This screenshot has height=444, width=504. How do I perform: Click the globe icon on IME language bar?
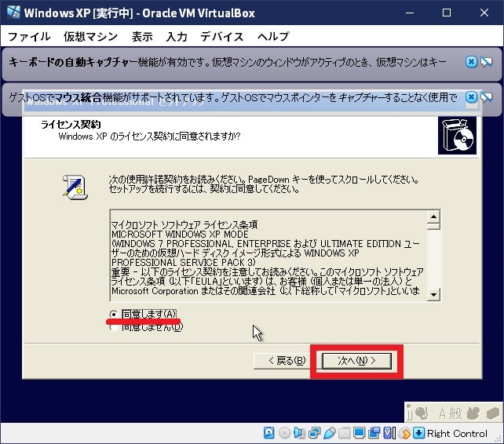pyautogui.click(x=422, y=413)
